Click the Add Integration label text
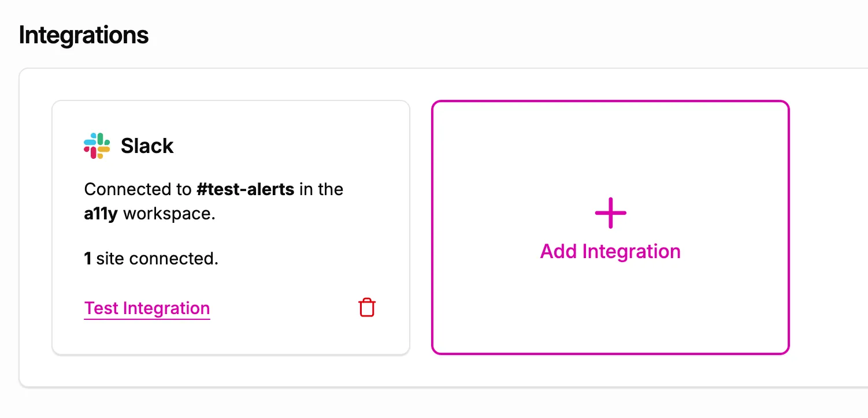 click(610, 251)
